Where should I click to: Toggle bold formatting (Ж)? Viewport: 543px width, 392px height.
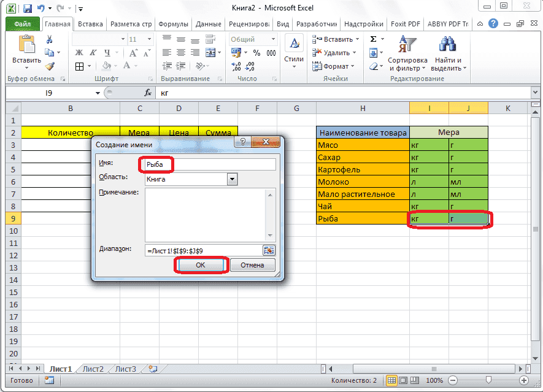tap(78, 53)
